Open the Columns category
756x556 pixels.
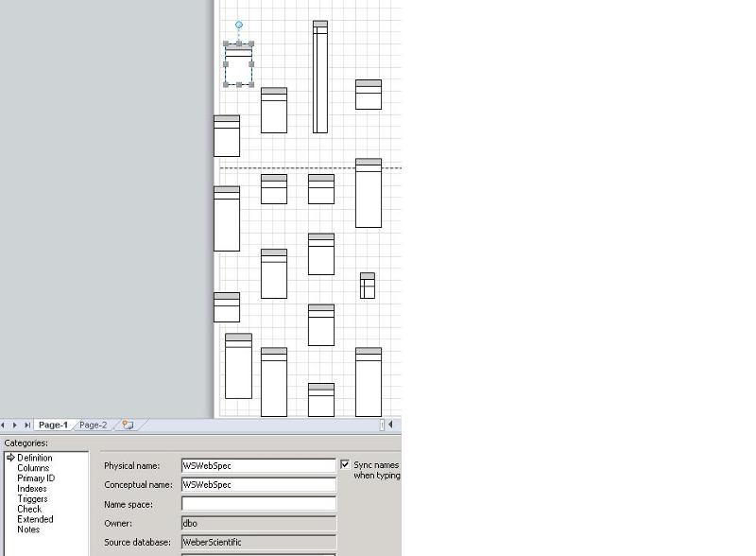[33, 468]
